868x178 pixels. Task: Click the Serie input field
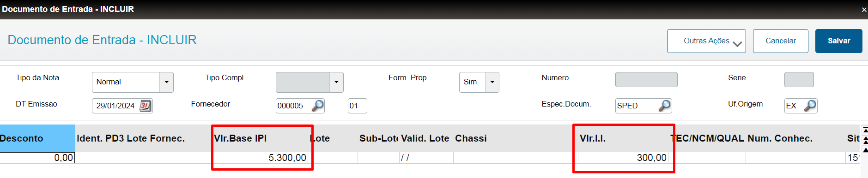(799, 79)
